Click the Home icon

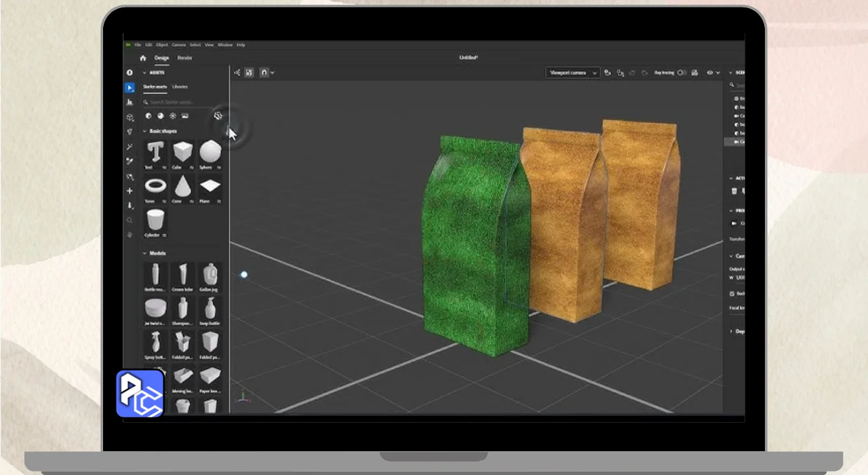click(x=142, y=58)
